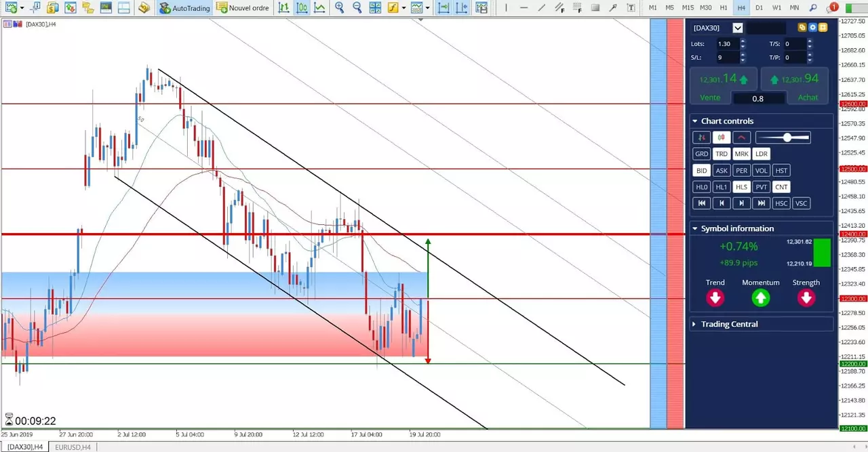
Task: Toggle the PVT pivot button
Action: click(762, 187)
